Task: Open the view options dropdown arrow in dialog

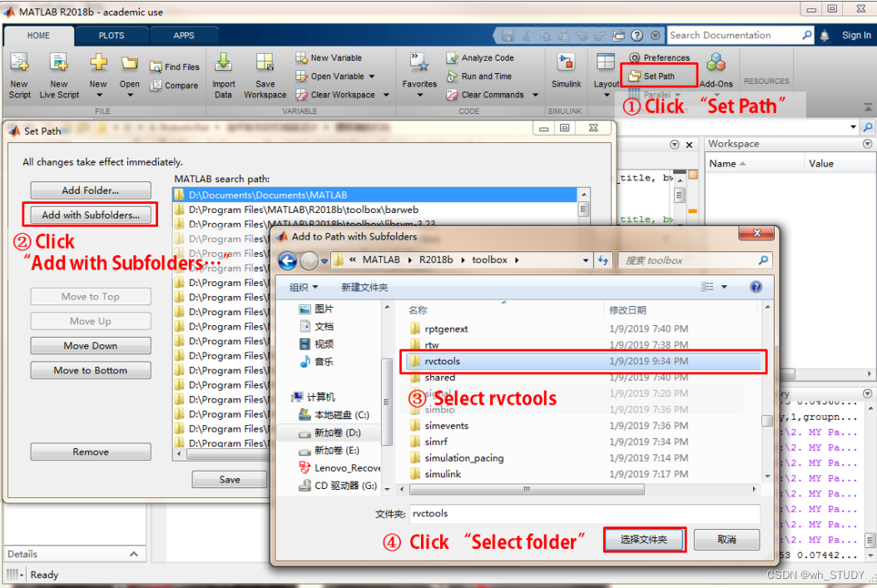Action: point(724,287)
